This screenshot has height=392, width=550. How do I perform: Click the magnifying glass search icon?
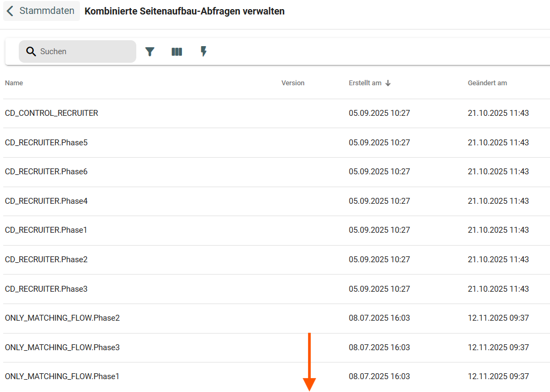coord(31,51)
